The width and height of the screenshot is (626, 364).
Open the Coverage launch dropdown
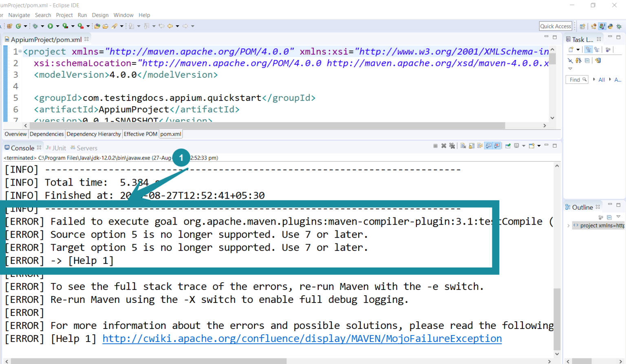[x=73, y=26]
